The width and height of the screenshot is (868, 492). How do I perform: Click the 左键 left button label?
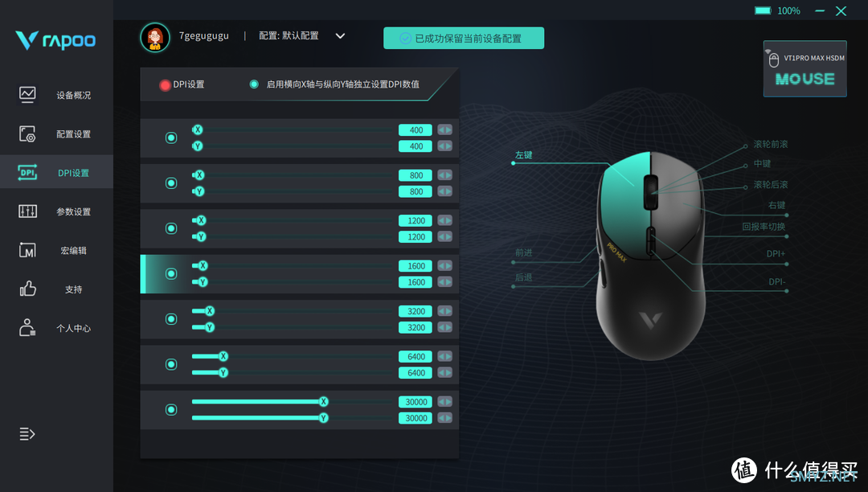[524, 155]
